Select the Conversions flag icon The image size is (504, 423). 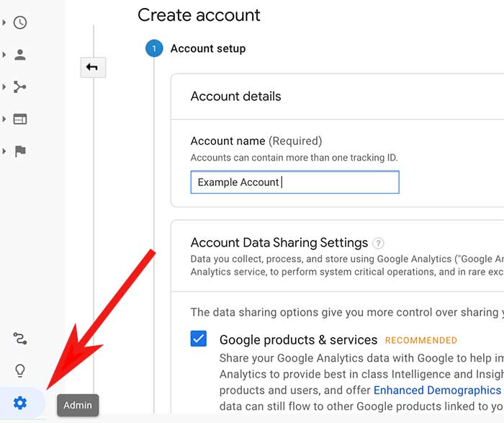point(20,151)
